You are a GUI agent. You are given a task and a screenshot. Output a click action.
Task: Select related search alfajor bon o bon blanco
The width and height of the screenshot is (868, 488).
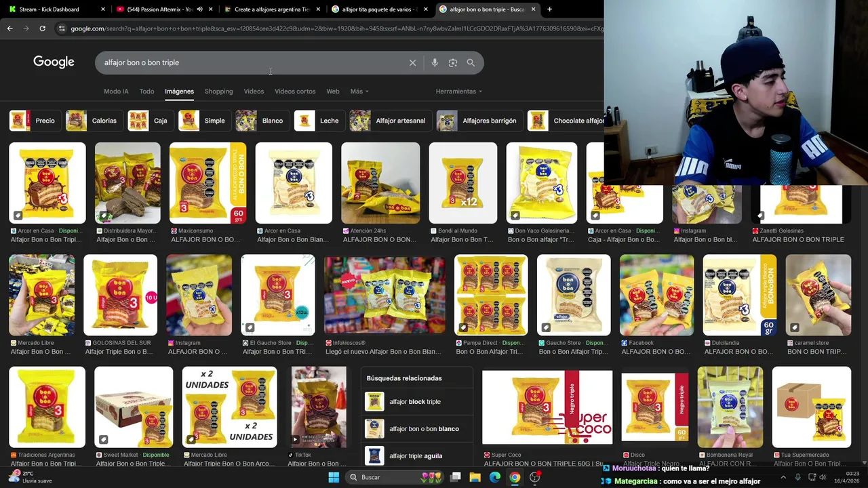(417, 429)
